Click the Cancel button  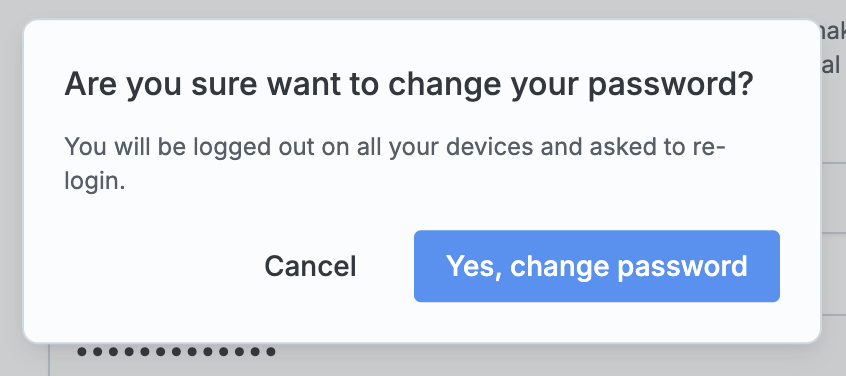(310, 266)
